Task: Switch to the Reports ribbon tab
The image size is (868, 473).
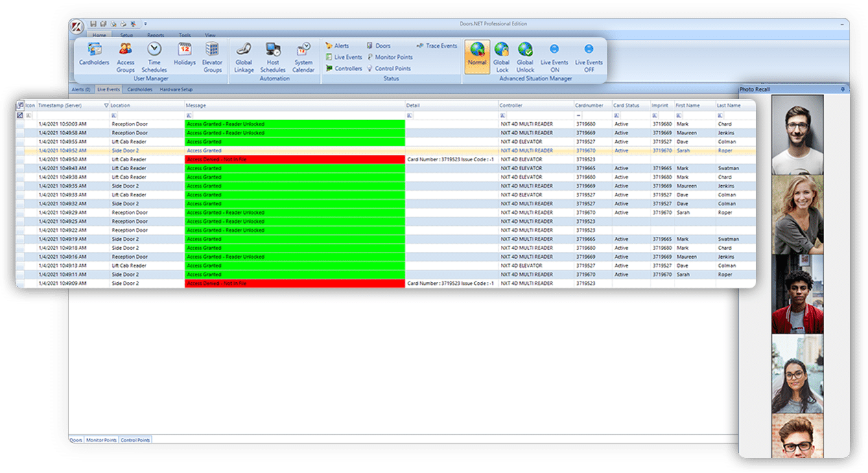Action: click(x=156, y=35)
